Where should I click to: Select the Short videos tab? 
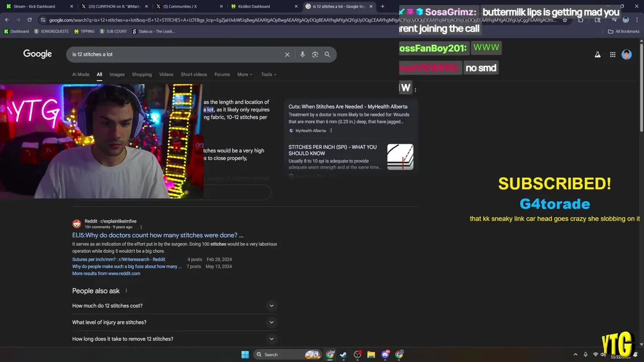point(194,74)
